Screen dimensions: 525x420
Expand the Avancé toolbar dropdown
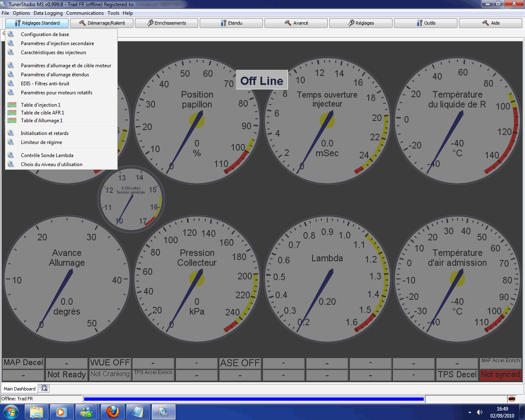(x=296, y=23)
